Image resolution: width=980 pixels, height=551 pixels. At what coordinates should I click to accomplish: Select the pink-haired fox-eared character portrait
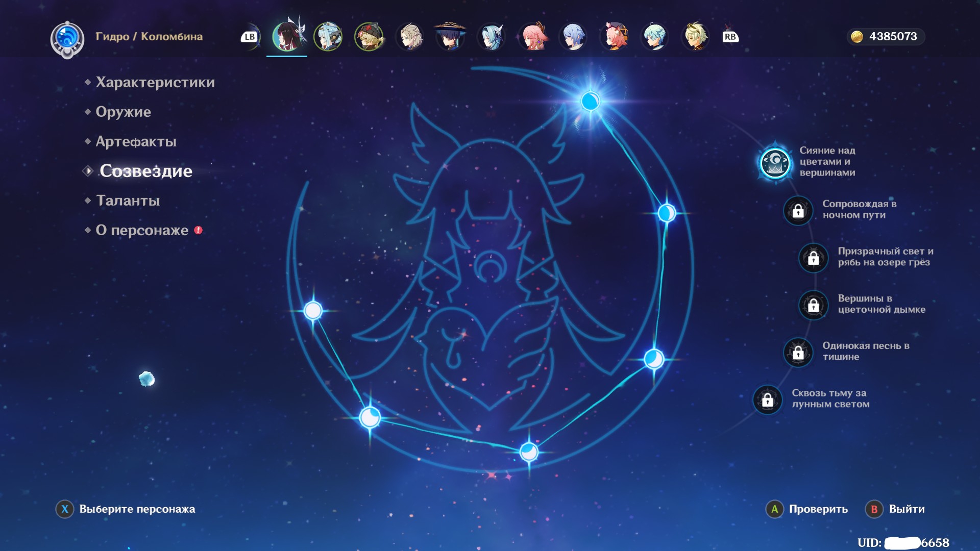tap(532, 37)
